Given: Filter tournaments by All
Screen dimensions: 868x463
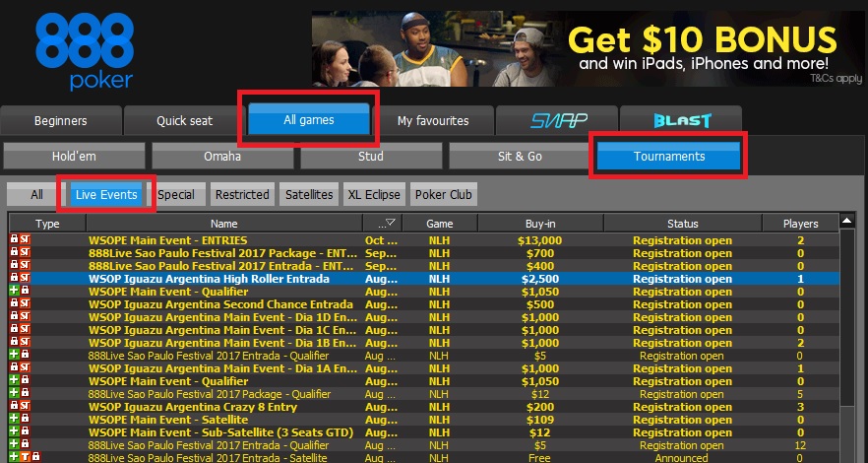Looking at the screenshot, I should 36,195.
